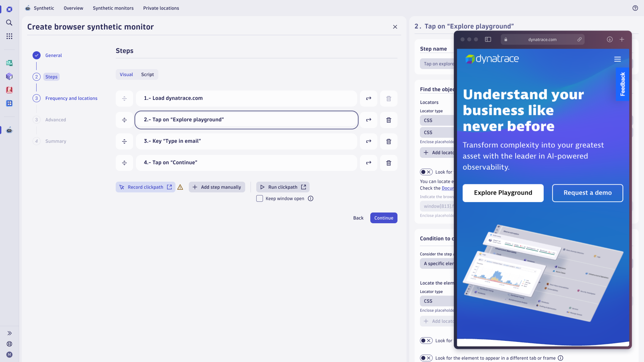Open the Overview tab

(x=73, y=8)
